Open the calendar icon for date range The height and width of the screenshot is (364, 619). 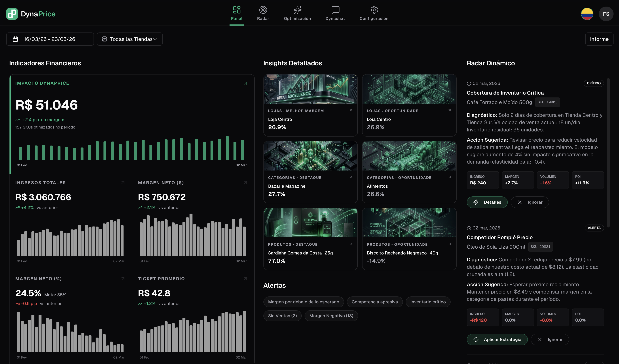point(15,39)
